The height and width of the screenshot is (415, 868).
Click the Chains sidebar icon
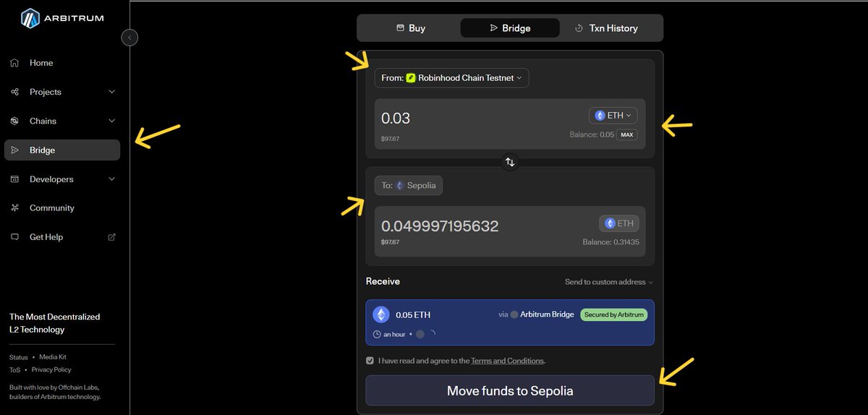point(14,121)
